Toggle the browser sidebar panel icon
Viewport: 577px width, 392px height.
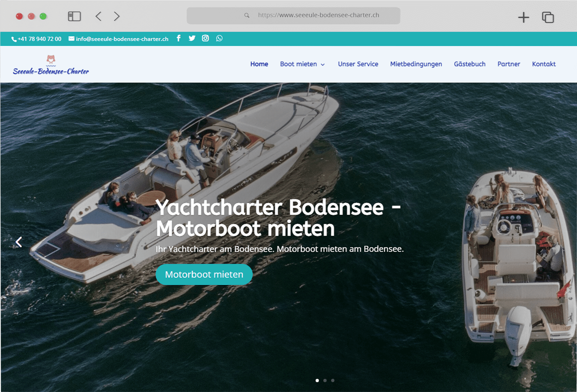pyautogui.click(x=75, y=16)
